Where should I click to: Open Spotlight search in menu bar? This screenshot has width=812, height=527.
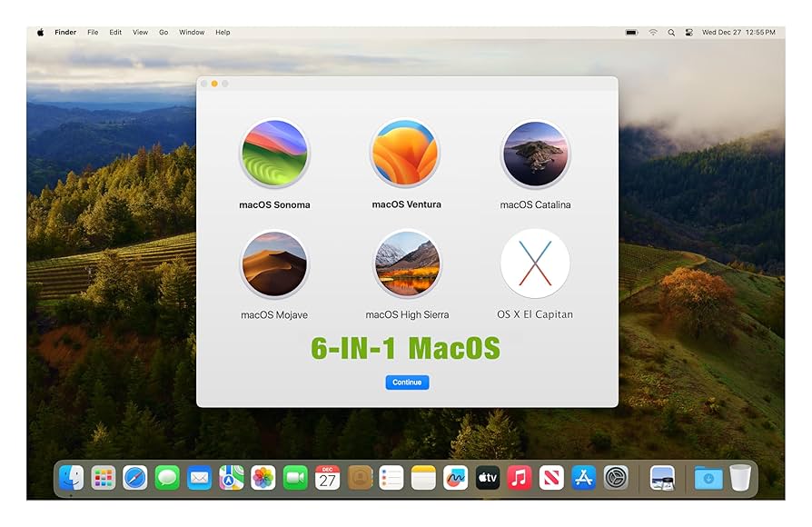(671, 32)
